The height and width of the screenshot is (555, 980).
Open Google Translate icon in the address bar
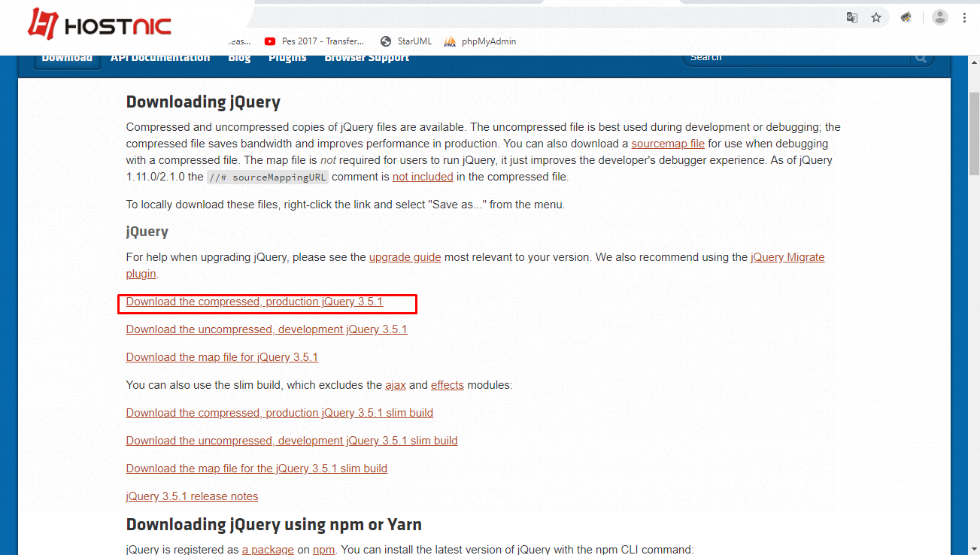click(851, 17)
